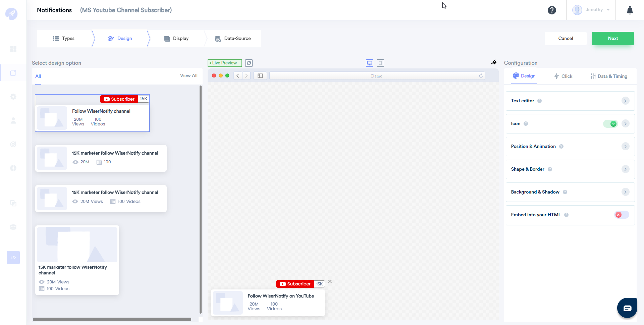Viewport: 644px width, 325px height.
Task: Click the demo browser back arrow
Action: coord(238,76)
